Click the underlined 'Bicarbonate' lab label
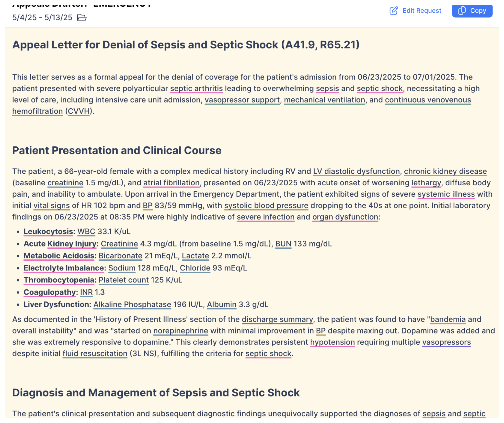This screenshot has height=423, width=504. point(120,256)
